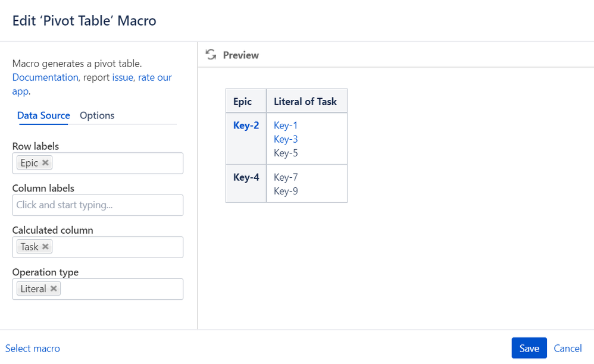Screen dimensions: 594x364
Task: Click the report issue link
Action: click(123, 77)
